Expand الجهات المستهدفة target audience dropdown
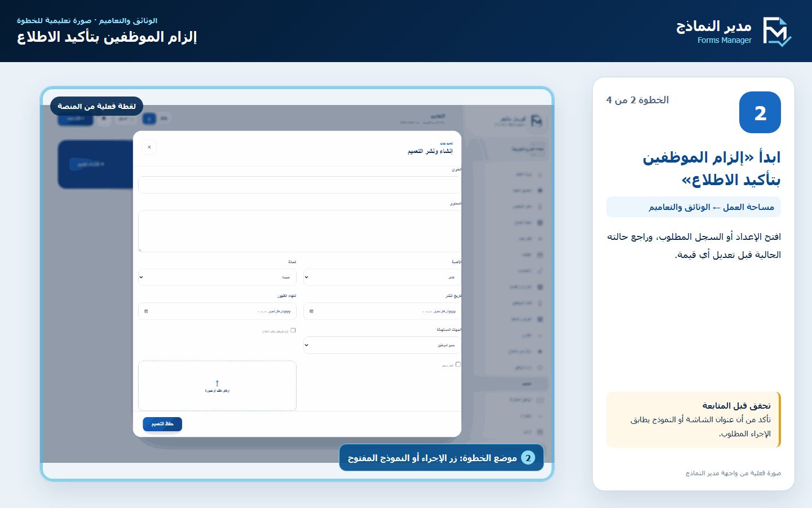Viewport: 812px width, 508px height. (382, 345)
